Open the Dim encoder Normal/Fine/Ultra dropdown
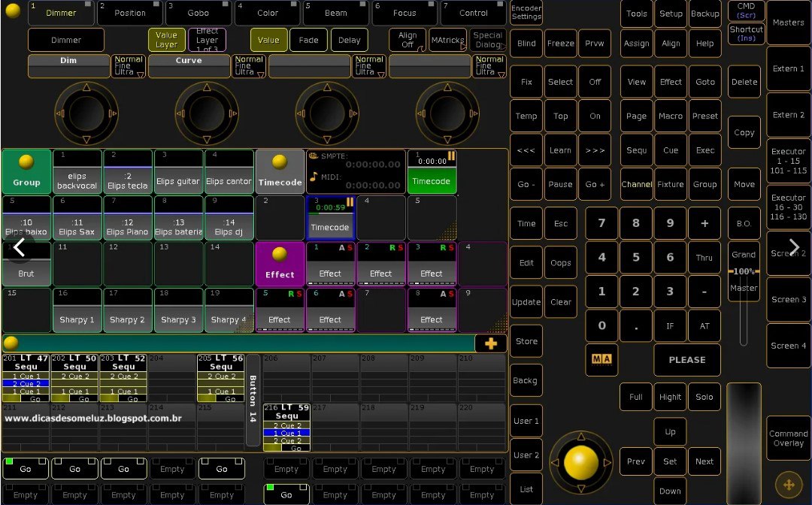This screenshot has height=505, width=812. 129,66
